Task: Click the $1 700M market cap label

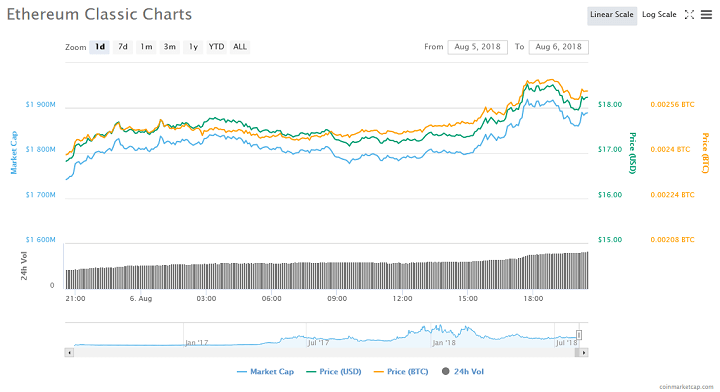Action: [x=40, y=195]
